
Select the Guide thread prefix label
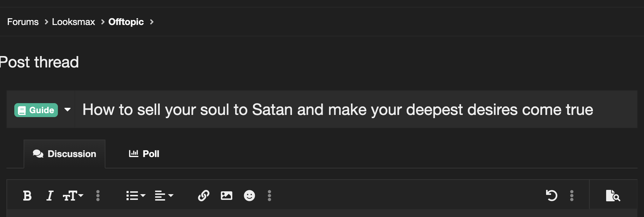(36, 110)
